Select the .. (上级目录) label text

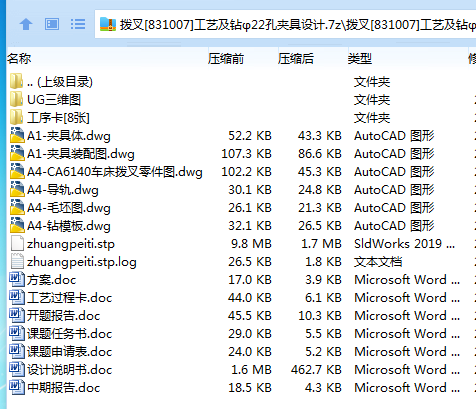[x=60, y=82]
